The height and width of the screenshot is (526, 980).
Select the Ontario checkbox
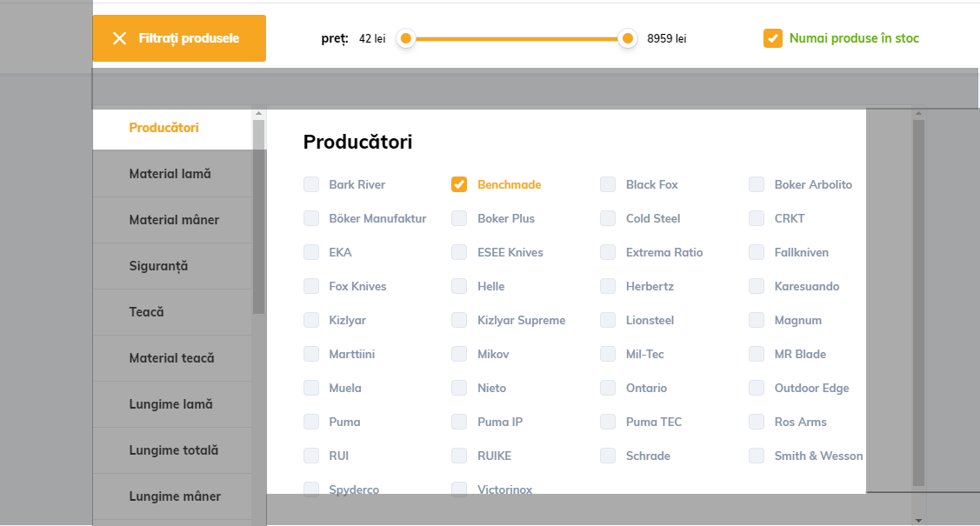[x=608, y=387]
